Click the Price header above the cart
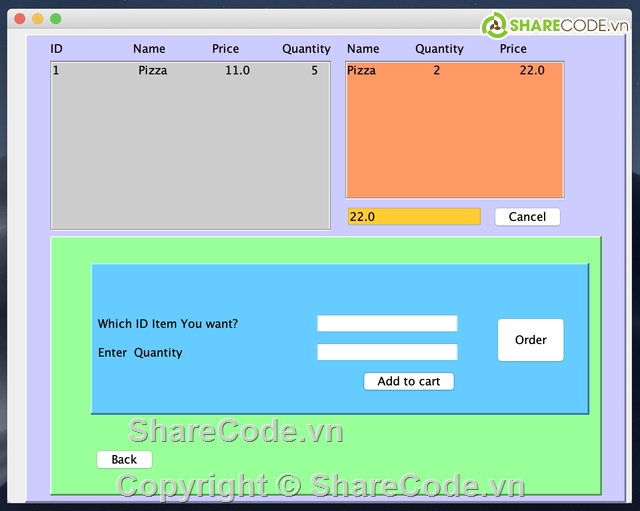The width and height of the screenshot is (640, 511). pos(513,49)
